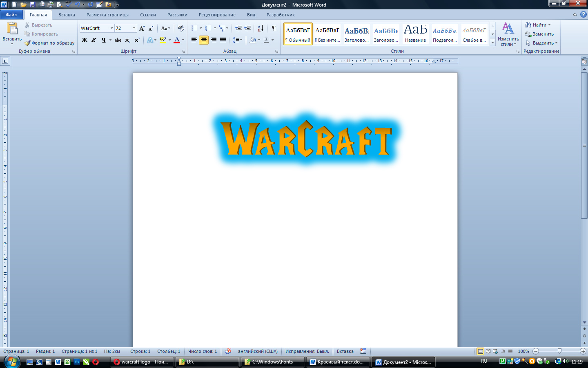Switch to the Insert (Вставка) tab
The image size is (588, 368).
[67, 15]
